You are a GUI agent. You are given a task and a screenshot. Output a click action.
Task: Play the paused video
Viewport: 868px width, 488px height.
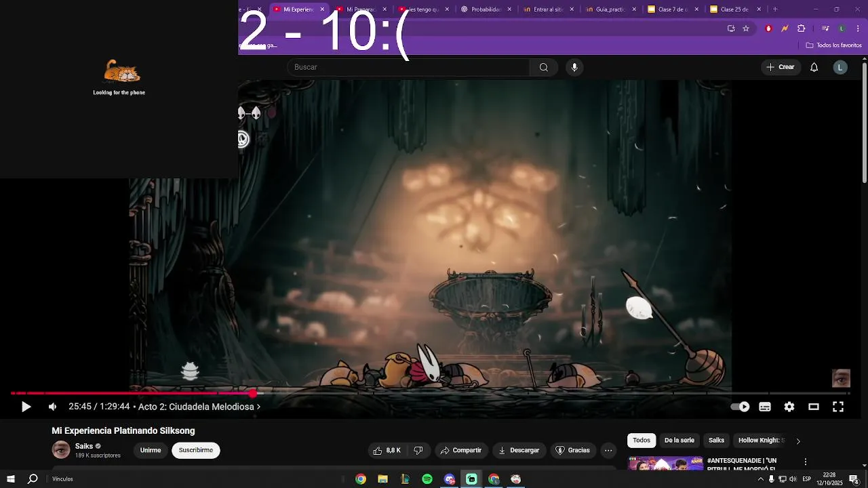tap(26, 407)
